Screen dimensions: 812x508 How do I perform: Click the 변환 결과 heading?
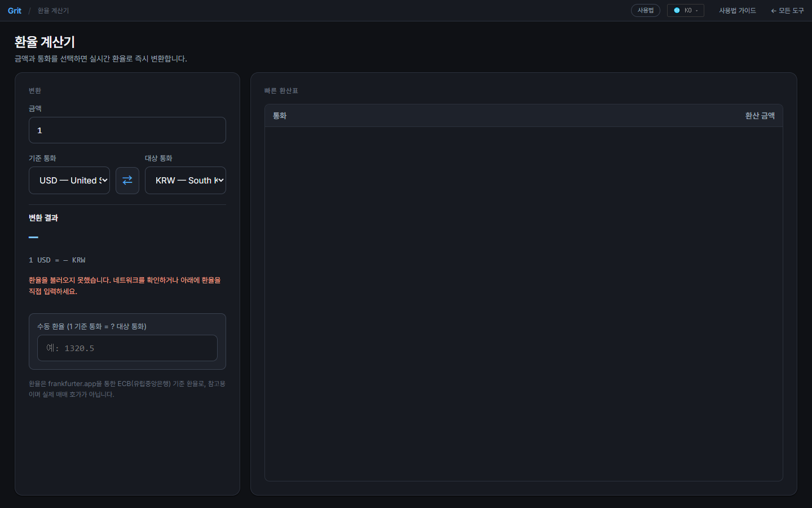[x=43, y=218]
